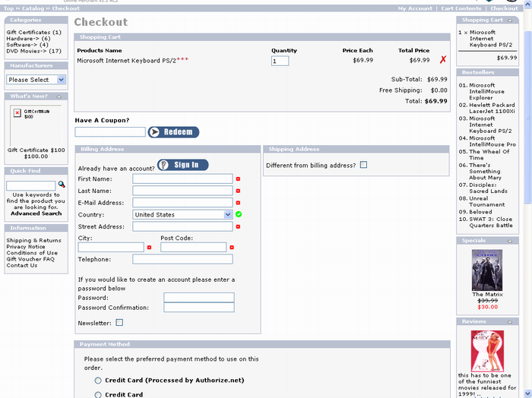Open the Manufacturers Please Select dropdown
Viewport: 532px width, 398px height.
click(x=36, y=80)
